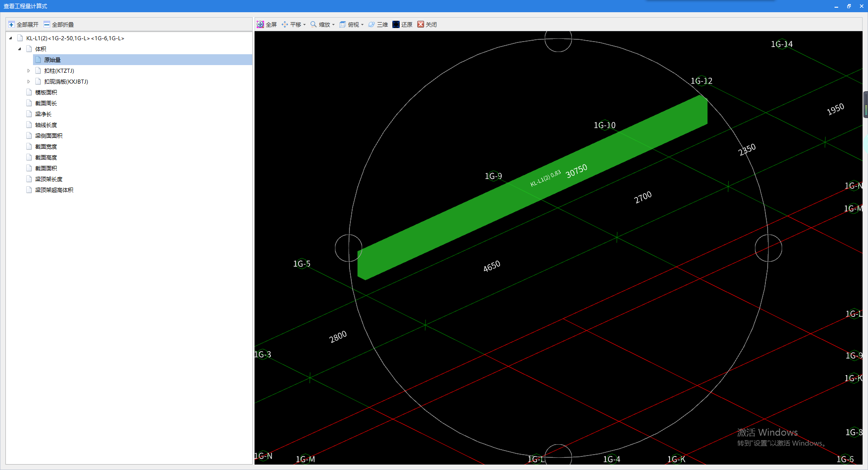The width and height of the screenshot is (868, 470).
Task: Select the 截面周长 tree item
Action: tap(46, 103)
